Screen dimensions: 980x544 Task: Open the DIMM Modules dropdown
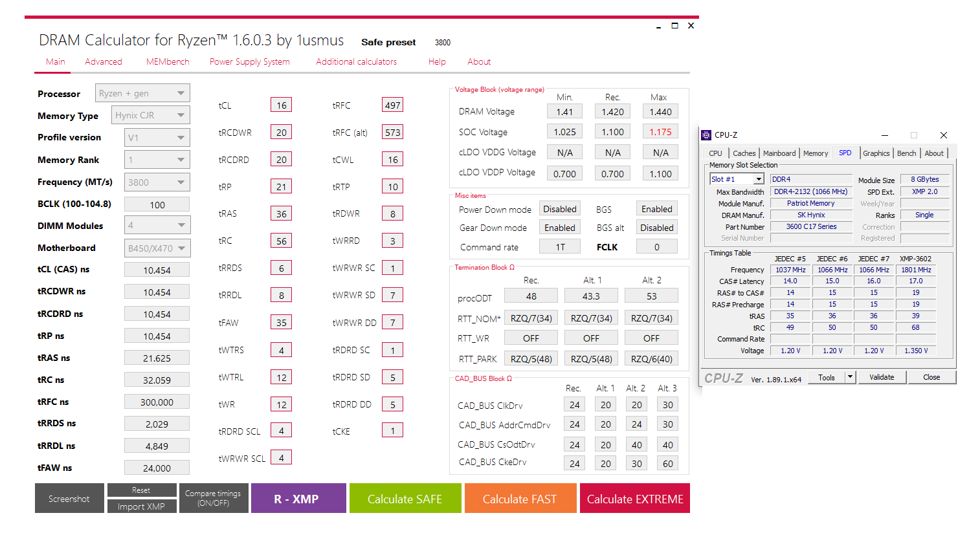(157, 225)
